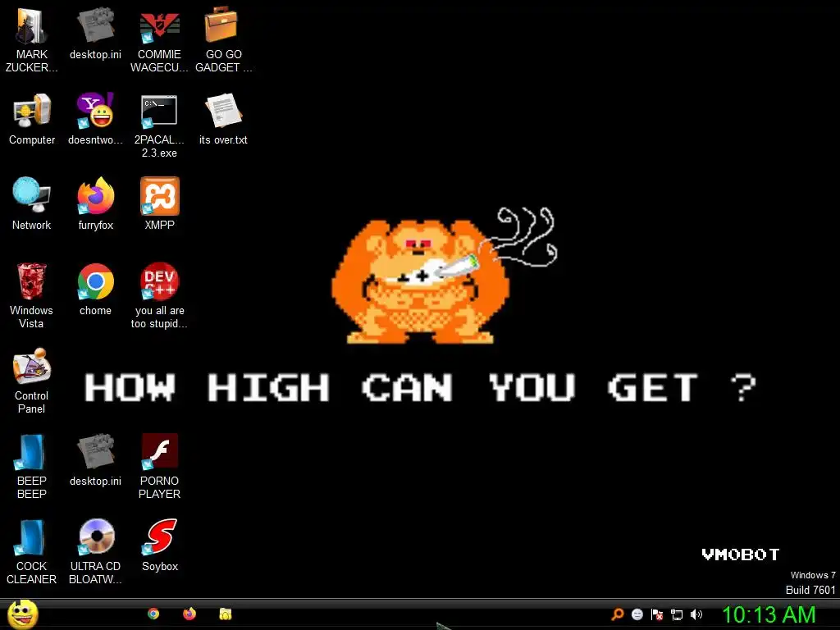Select the ULTRA CD BLOATW... disc icon

[95, 552]
